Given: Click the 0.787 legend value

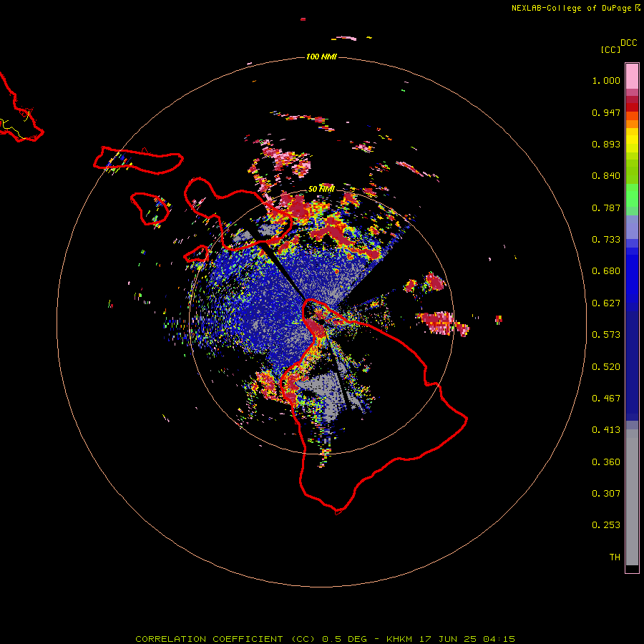Looking at the screenshot, I should (x=606, y=208).
